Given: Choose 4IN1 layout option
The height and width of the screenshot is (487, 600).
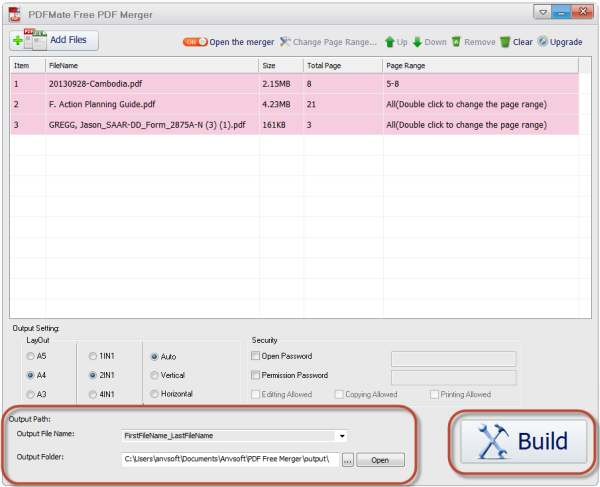Looking at the screenshot, I should (x=92, y=394).
